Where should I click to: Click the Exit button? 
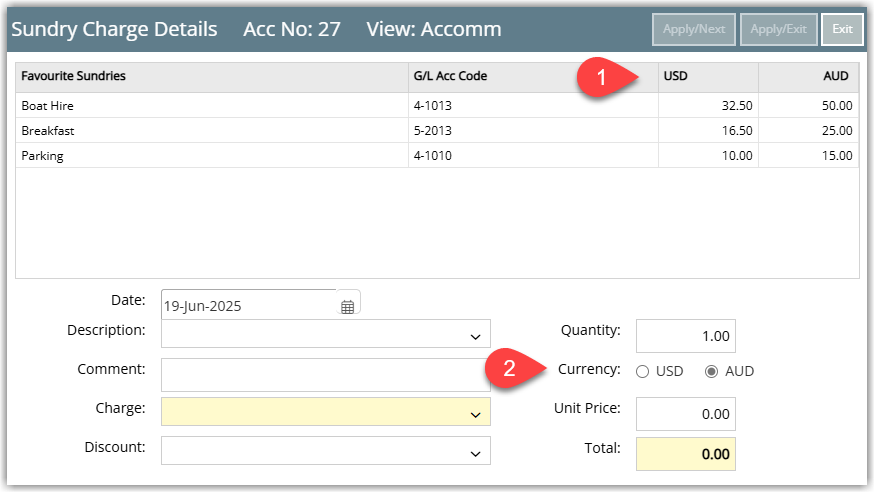[842, 29]
